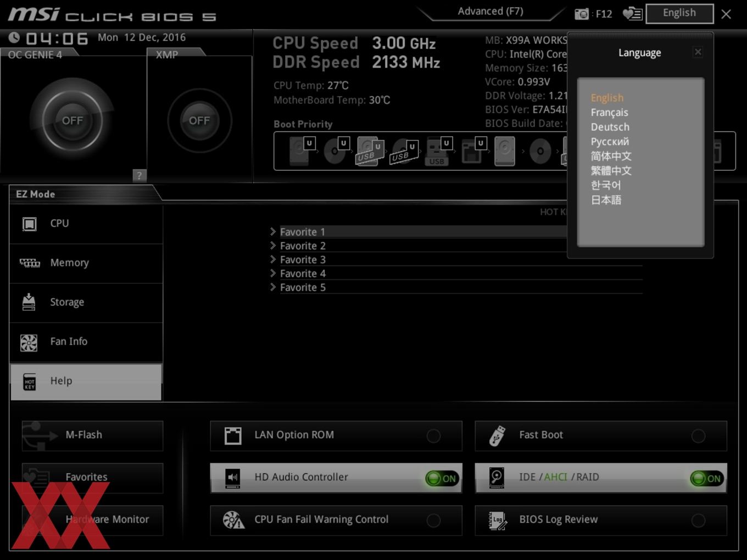Screen dimensions: 747x560
Task: Expand the Favorite 2 chevron
Action: (273, 245)
